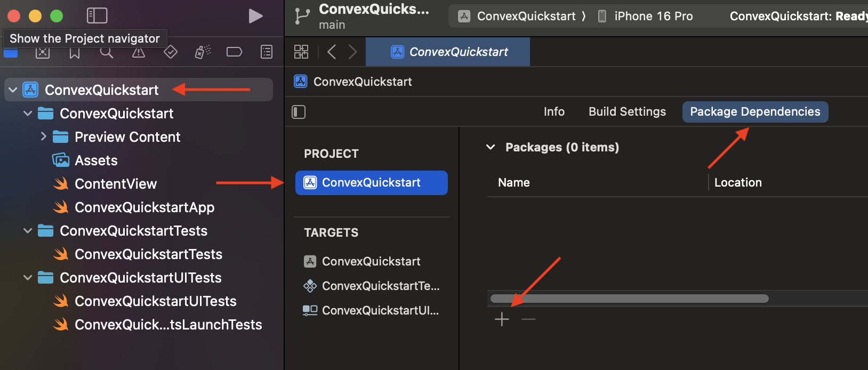Open the Test navigator diamond icon

(x=170, y=52)
